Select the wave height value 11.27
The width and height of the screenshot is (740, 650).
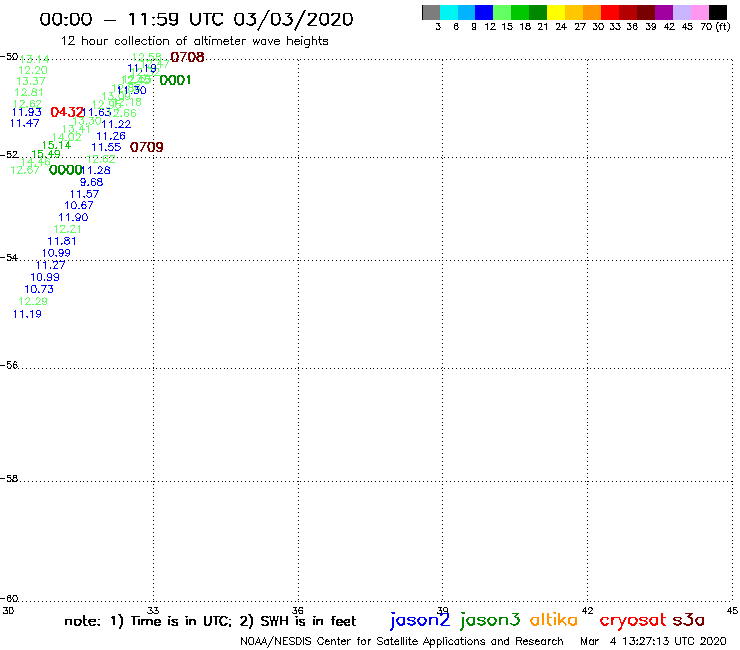[50, 265]
